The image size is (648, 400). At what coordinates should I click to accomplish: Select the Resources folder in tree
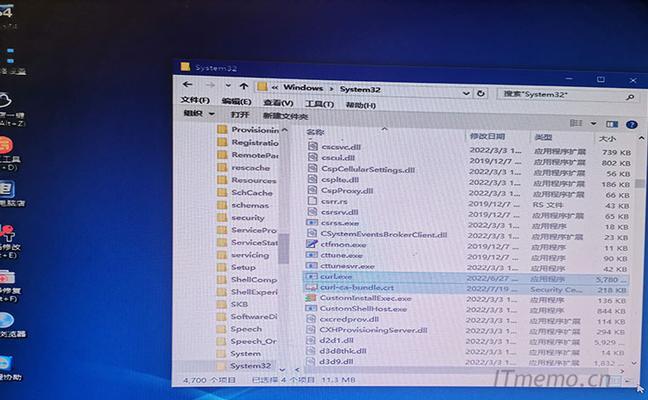click(247, 180)
